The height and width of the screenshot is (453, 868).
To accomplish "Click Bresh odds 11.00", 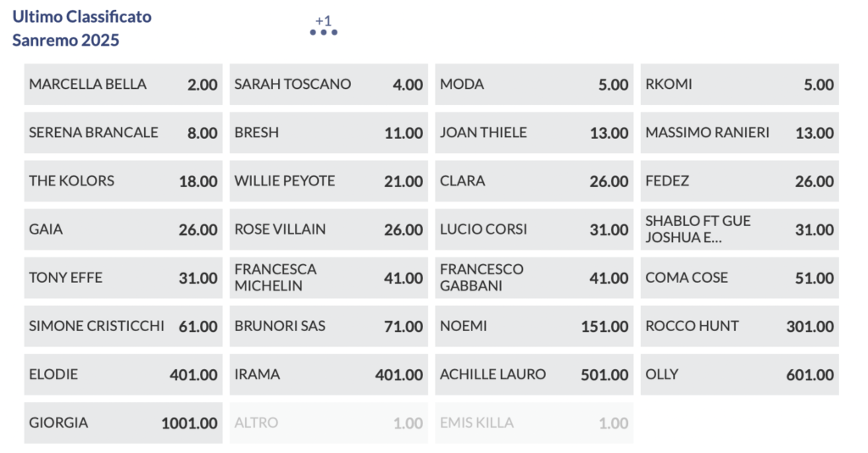I will click(328, 133).
